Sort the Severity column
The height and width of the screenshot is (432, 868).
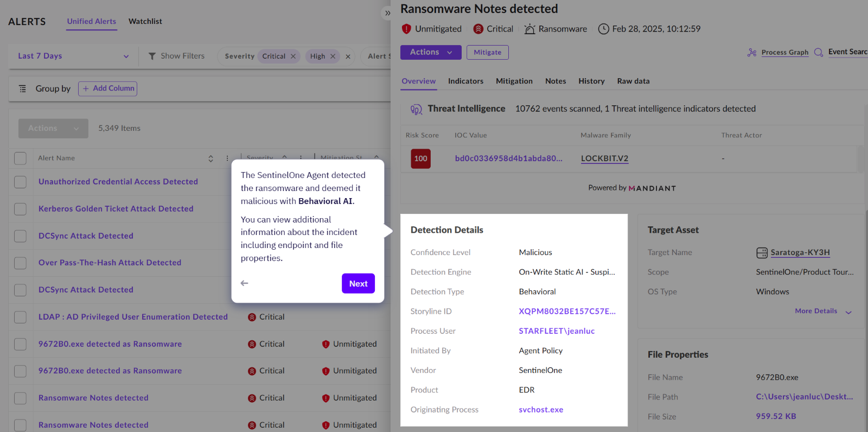(284, 158)
